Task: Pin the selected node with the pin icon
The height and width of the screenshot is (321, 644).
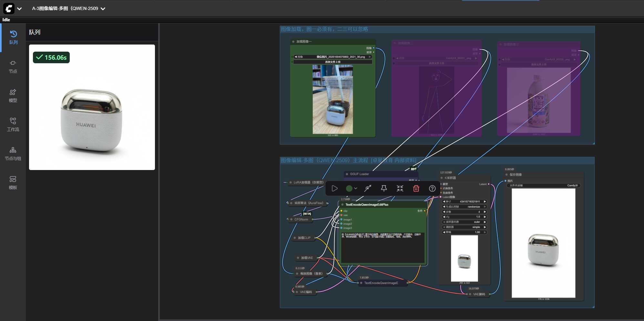Action: pyautogui.click(x=384, y=188)
